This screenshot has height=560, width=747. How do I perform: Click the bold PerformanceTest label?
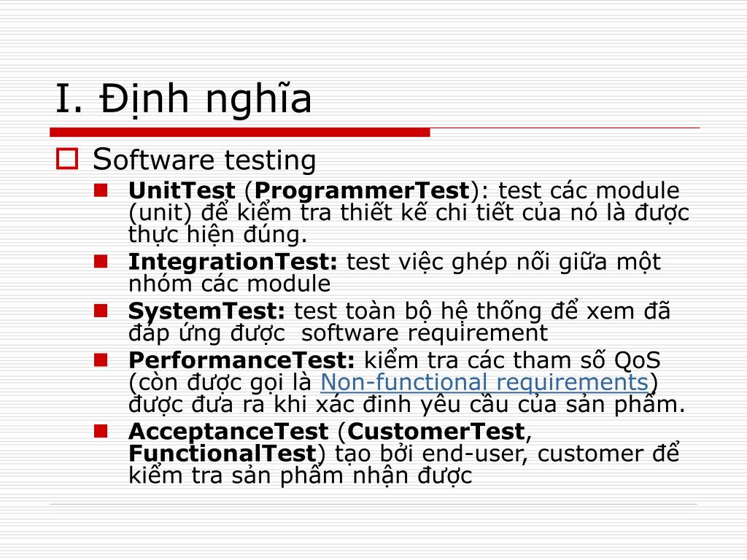point(241,360)
